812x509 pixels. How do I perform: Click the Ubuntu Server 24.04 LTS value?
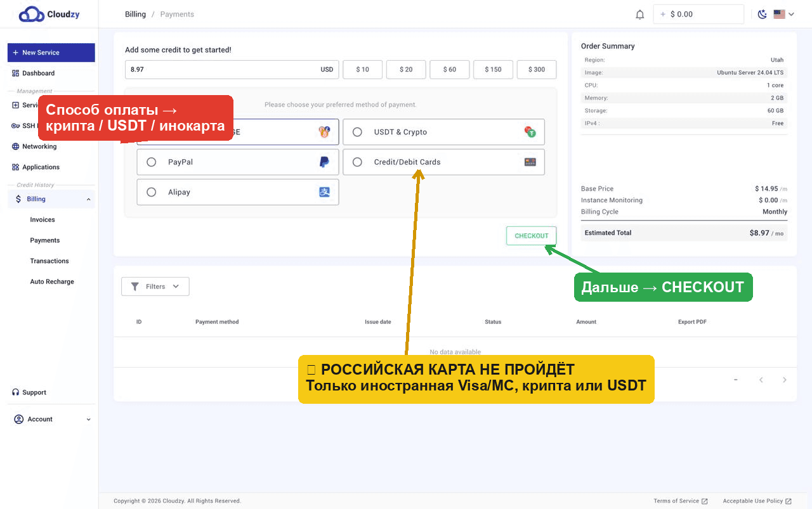coord(750,72)
